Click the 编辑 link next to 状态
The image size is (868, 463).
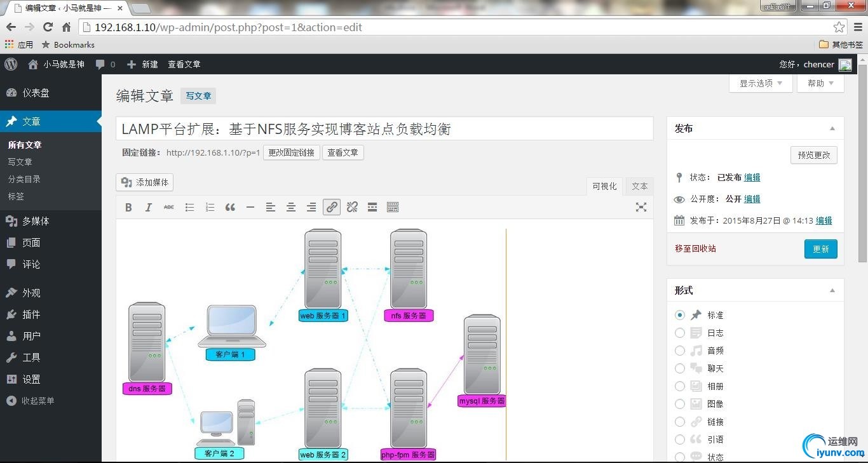pos(752,177)
